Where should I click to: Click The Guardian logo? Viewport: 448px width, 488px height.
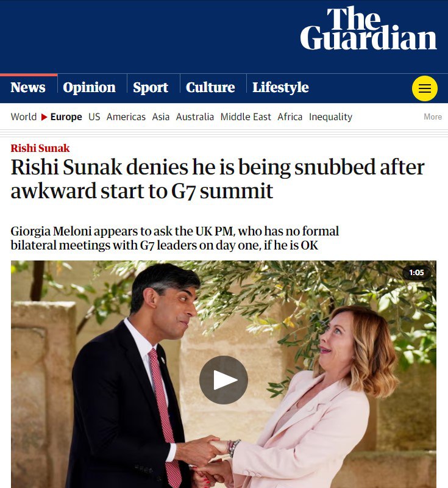coord(368,29)
